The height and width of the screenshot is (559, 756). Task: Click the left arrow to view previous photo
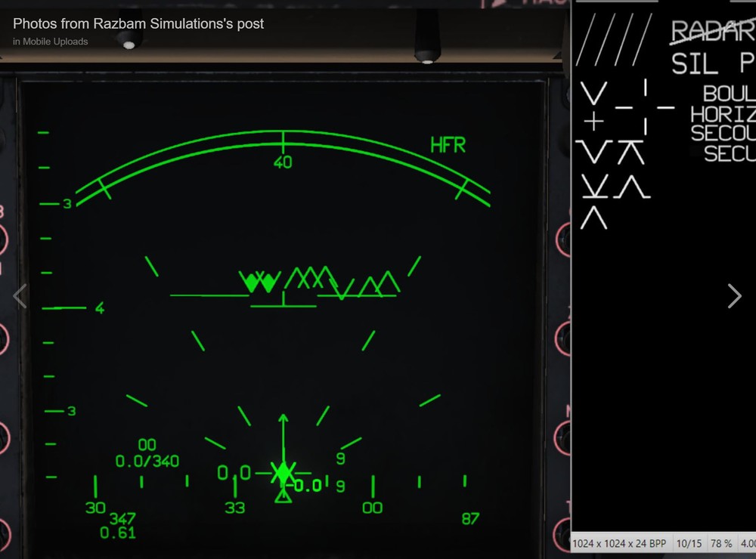[x=20, y=296]
